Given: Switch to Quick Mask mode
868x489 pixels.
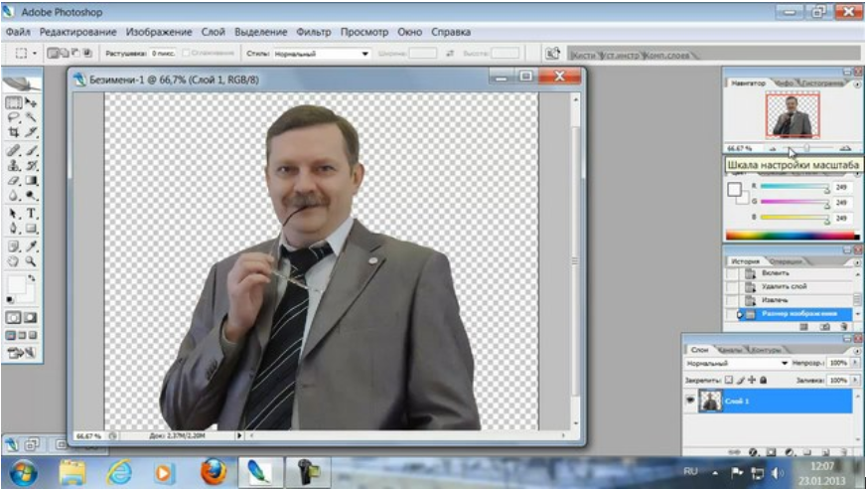Looking at the screenshot, I should (x=31, y=318).
